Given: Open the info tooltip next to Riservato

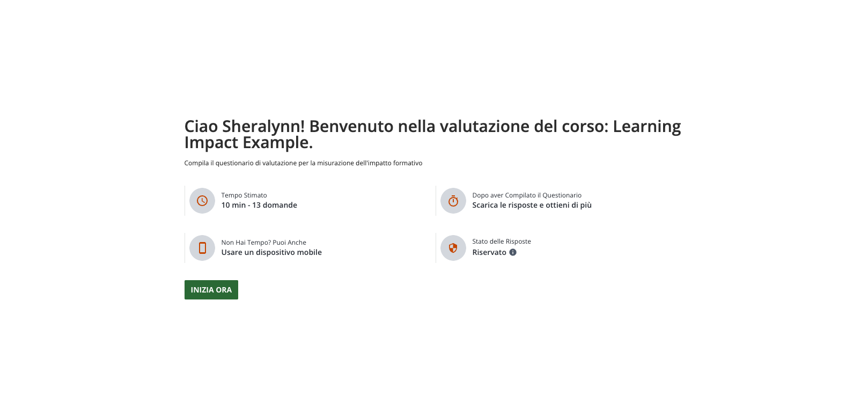Looking at the screenshot, I should point(513,252).
